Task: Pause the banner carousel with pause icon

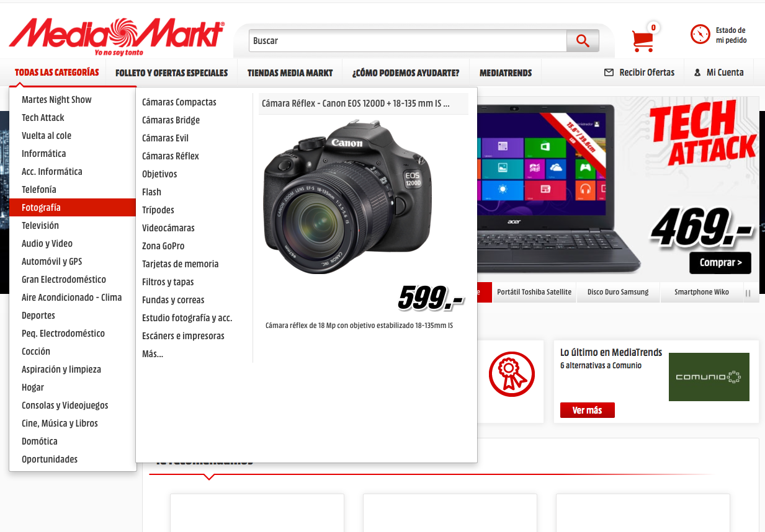Action: click(748, 293)
